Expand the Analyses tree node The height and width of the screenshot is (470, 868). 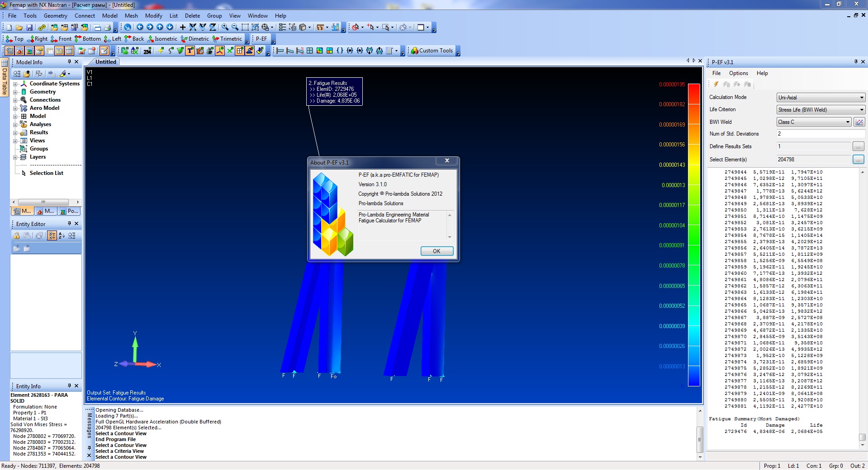click(x=15, y=125)
